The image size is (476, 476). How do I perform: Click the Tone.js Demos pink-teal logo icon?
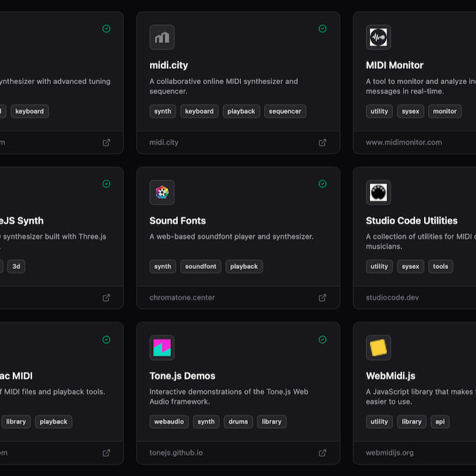(x=162, y=348)
